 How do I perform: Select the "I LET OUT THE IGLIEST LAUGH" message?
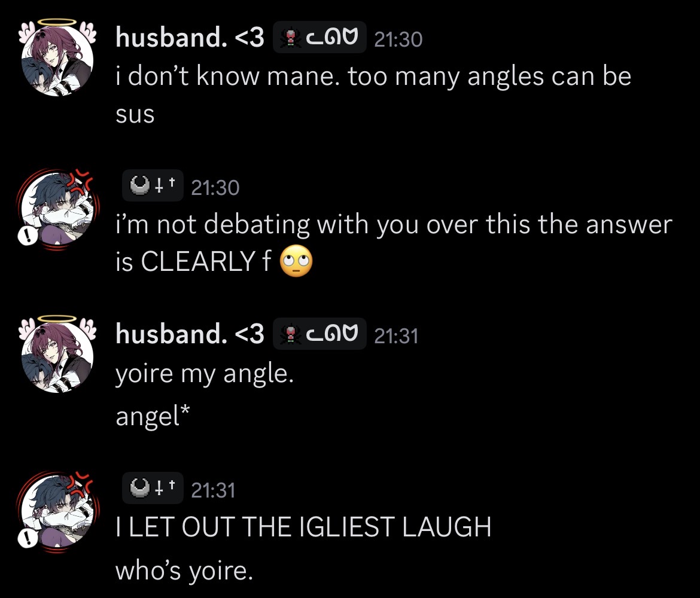coord(303,527)
